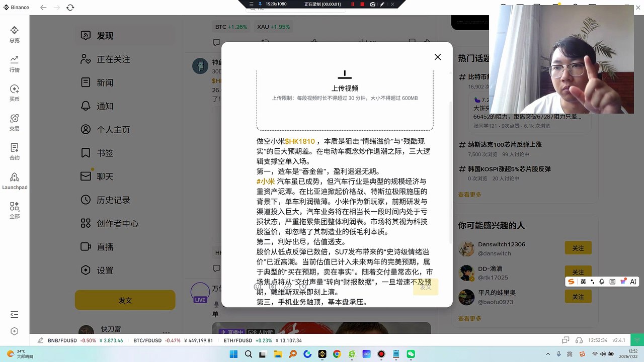Open the 聊天 chat menu item

(125, 176)
